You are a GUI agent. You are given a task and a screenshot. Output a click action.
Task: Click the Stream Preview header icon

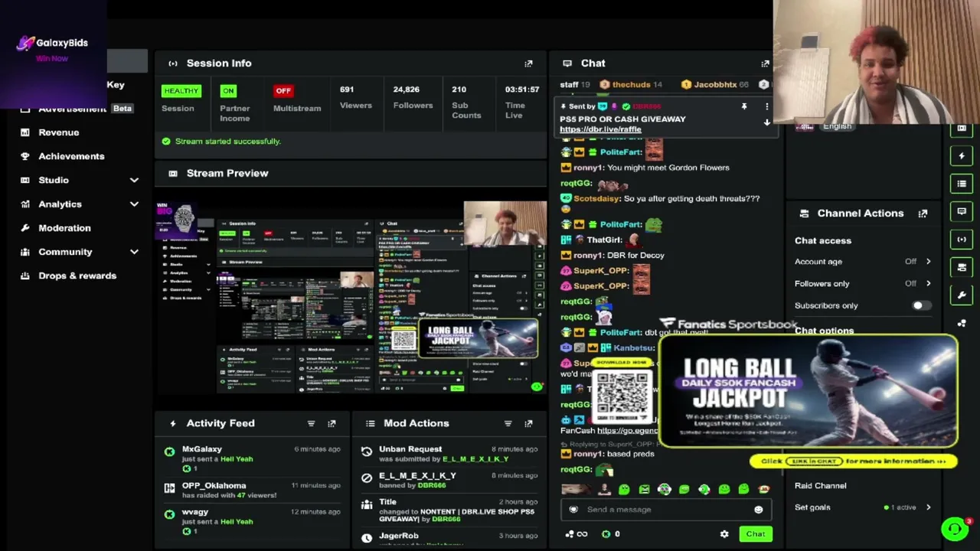(x=173, y=173)
